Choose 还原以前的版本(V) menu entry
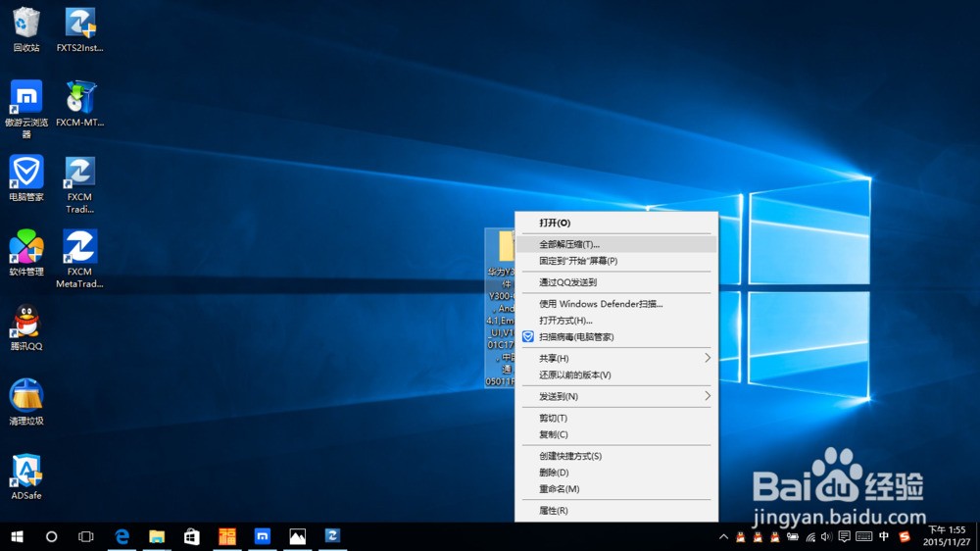The image size is (980, 551). pyautogui.click(x=616, y=375)
